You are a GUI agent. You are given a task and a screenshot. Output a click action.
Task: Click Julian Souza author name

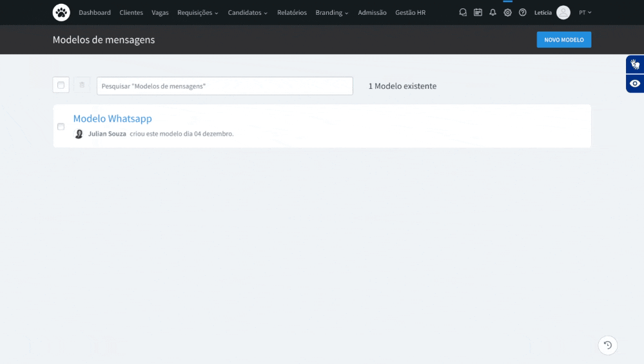(x=107, y=134)
